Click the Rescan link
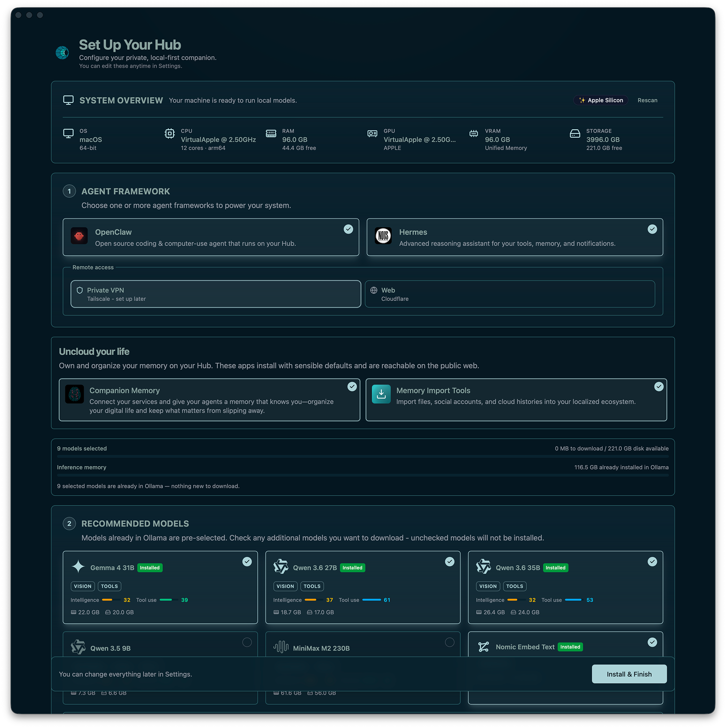This screenshot has width=726, height=728. coord(647,100)
